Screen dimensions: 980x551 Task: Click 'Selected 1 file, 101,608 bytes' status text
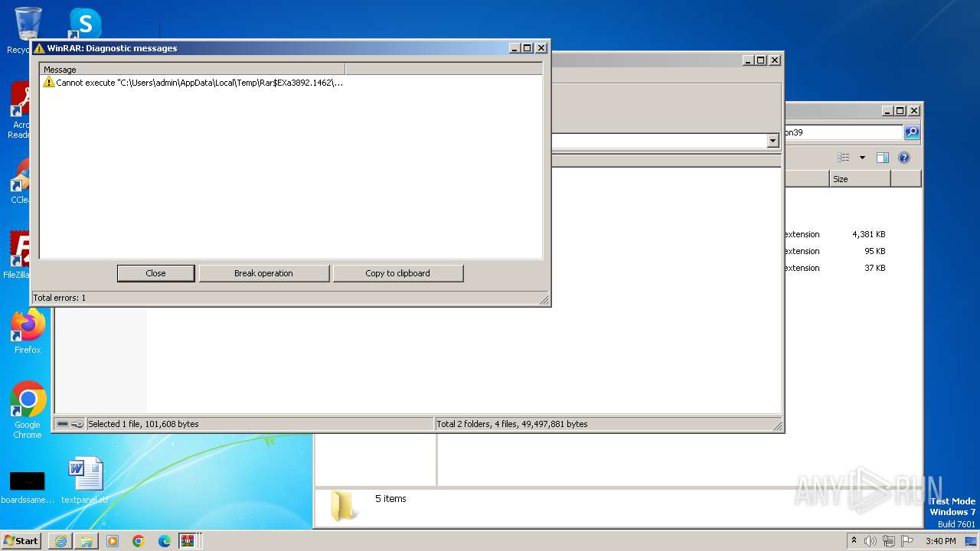click(x=143, y=424)
